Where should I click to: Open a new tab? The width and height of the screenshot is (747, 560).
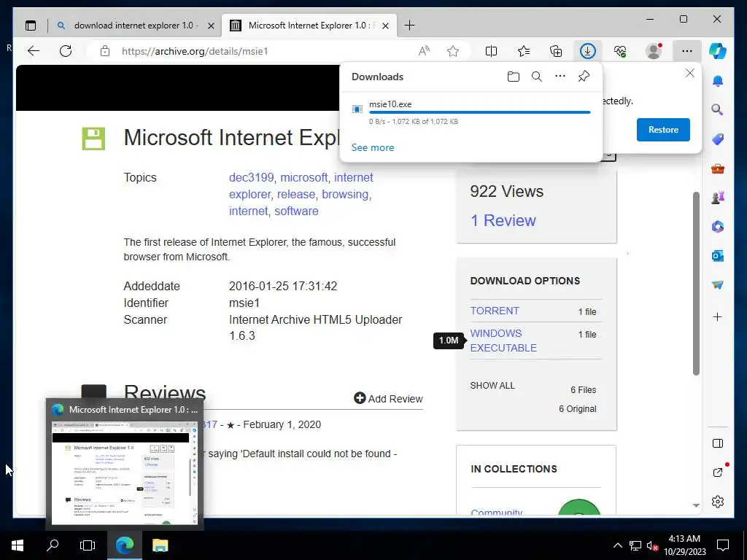click(409, 26)
